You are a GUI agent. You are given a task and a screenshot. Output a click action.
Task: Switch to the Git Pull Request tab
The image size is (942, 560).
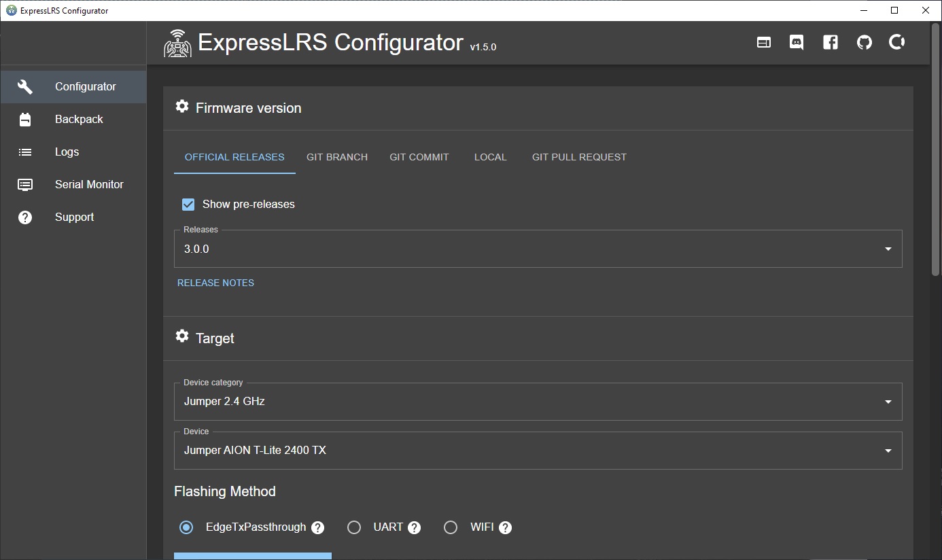[x=579, y=157]
